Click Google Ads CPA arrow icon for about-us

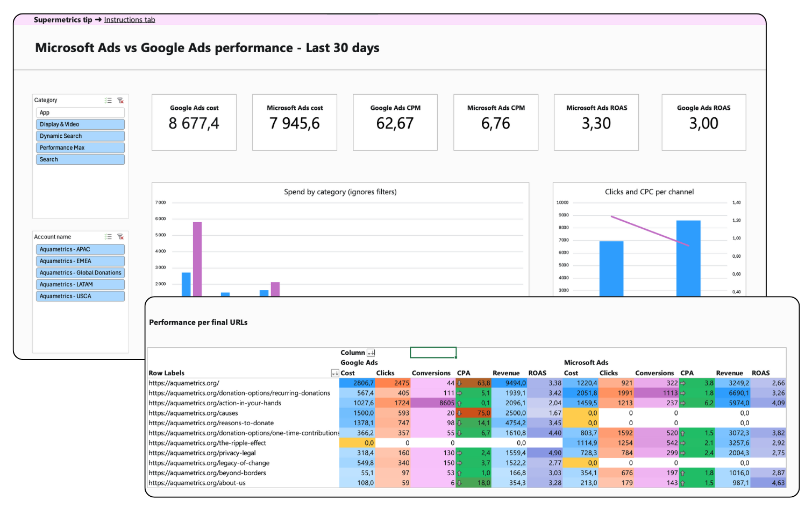tap(459, 483)
